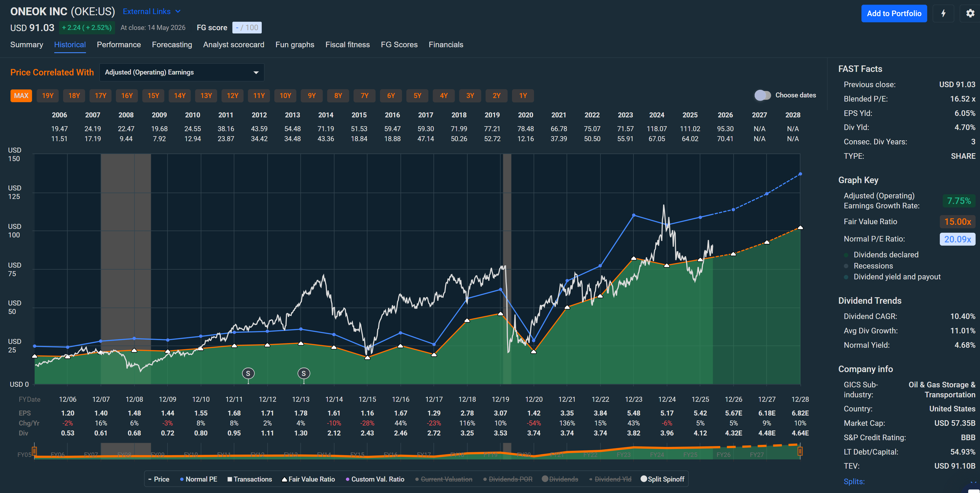Toggle Split Spinoff legend item

(x=662, y=479)
